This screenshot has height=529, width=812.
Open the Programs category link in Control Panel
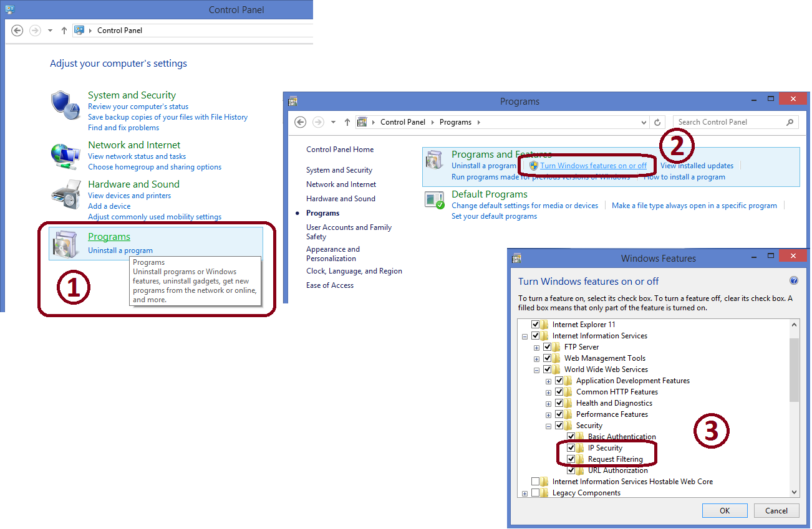point(109,237)
